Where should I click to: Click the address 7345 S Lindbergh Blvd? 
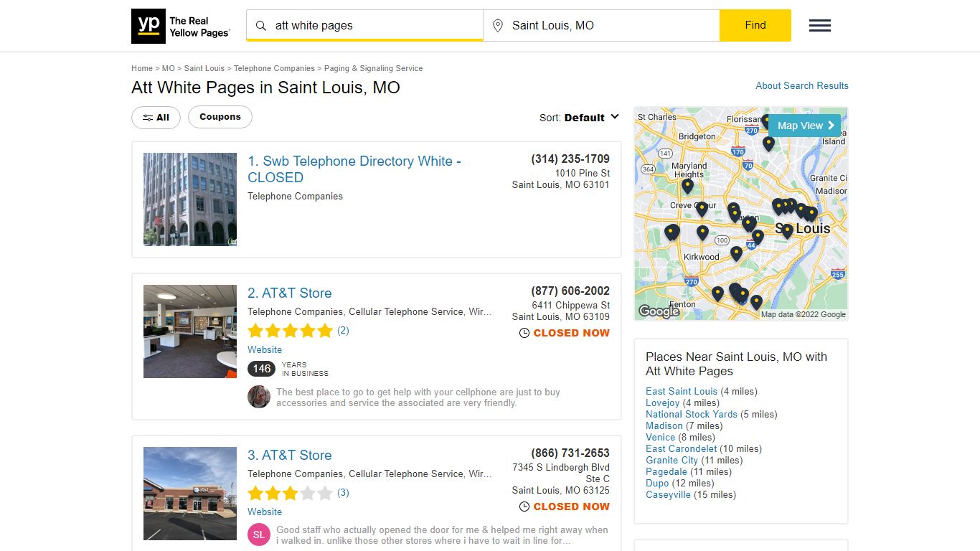(x=561, y=468)
